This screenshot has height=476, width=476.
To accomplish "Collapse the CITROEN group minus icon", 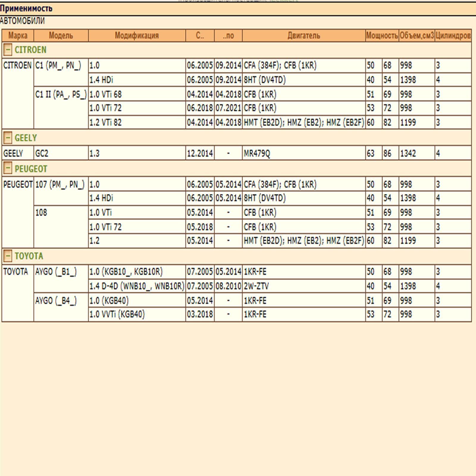I will pyautogui.click(x=8, y=50).
